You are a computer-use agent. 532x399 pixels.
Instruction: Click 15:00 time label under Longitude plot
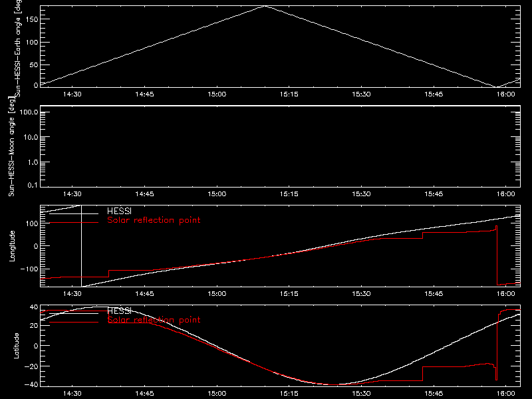[x=217, y=293]
